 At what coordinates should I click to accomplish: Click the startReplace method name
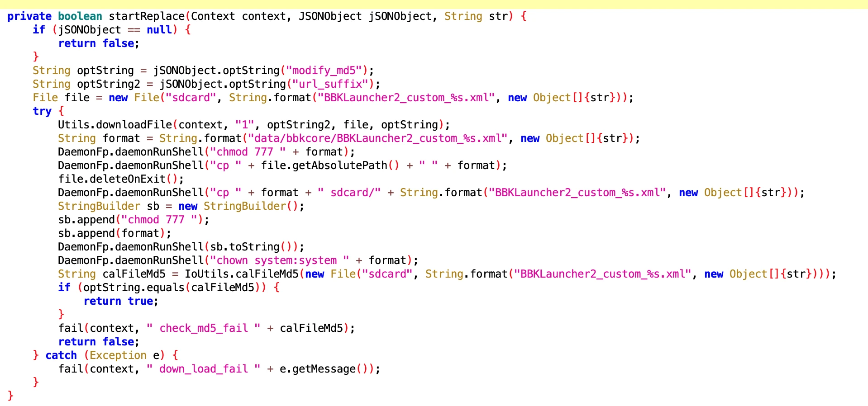tap(147, 16)
